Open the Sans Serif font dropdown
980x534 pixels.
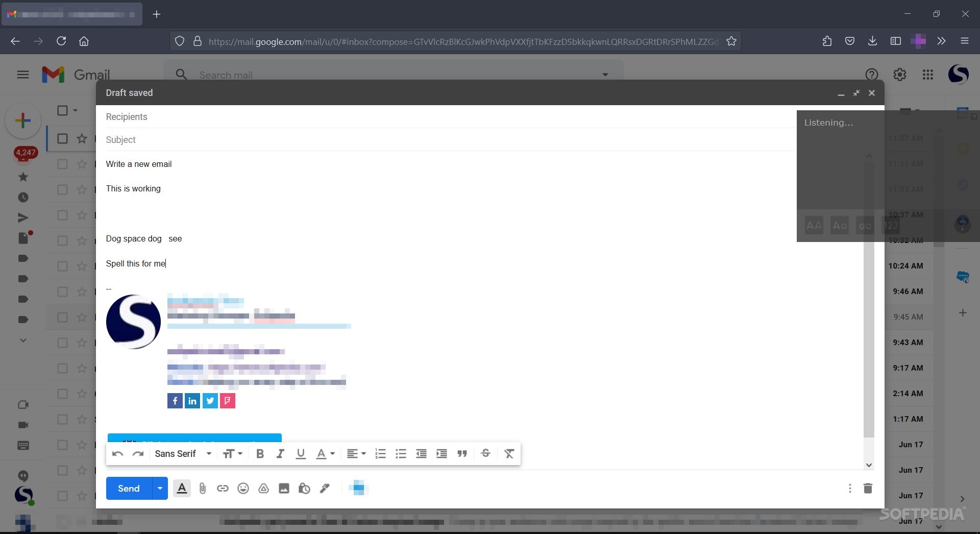click(183, 454)
